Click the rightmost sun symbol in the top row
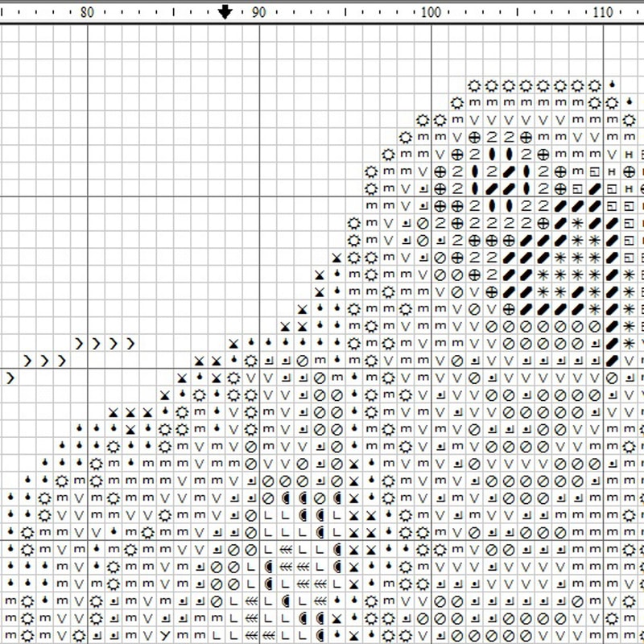The image size is (644, 644). coord(595,85)
